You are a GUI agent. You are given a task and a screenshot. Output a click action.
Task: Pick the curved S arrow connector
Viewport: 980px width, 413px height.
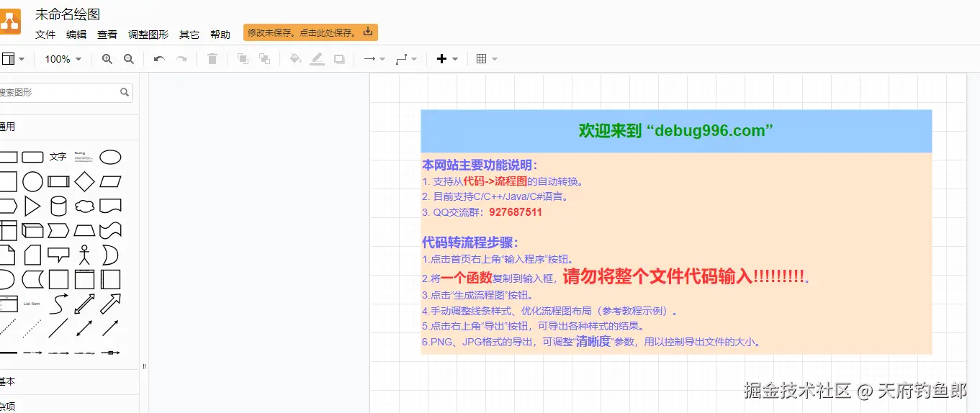pos(58,304)
